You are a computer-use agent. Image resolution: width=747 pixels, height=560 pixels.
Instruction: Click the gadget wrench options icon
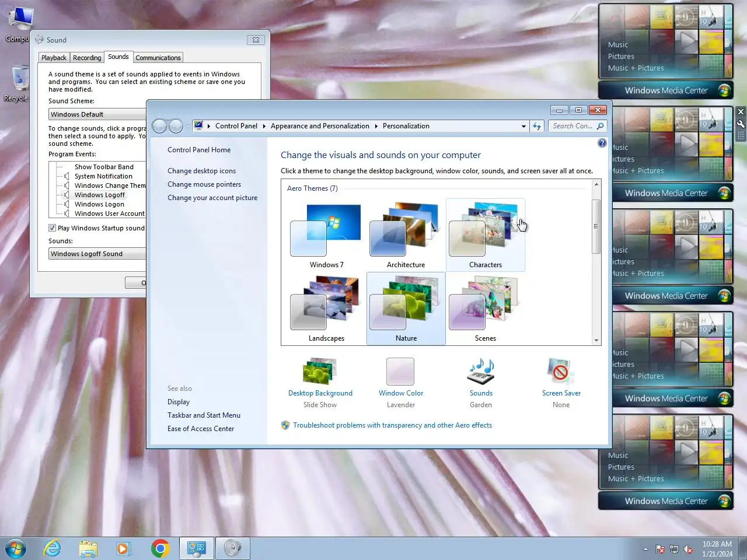741,124
